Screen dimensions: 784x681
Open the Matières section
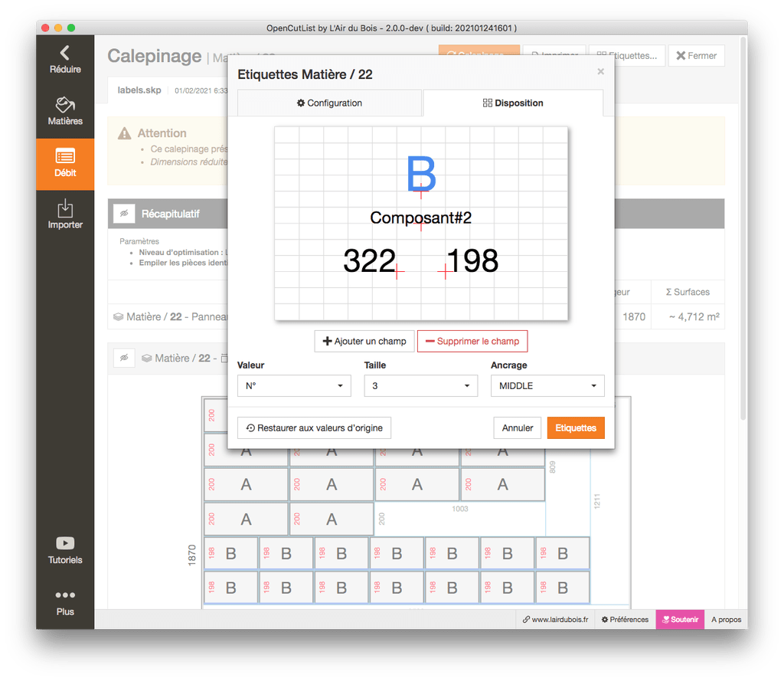click(65, 112)
